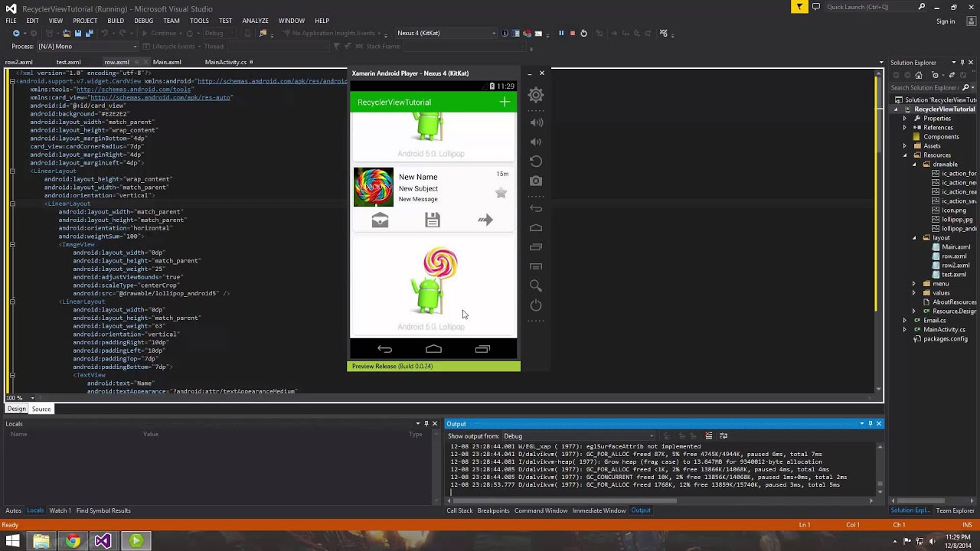This screenshot has width=980, height=551.
Task: Open the Nexus 4 (KitKat) device dropdown
Action: click(x=446, y=33)
